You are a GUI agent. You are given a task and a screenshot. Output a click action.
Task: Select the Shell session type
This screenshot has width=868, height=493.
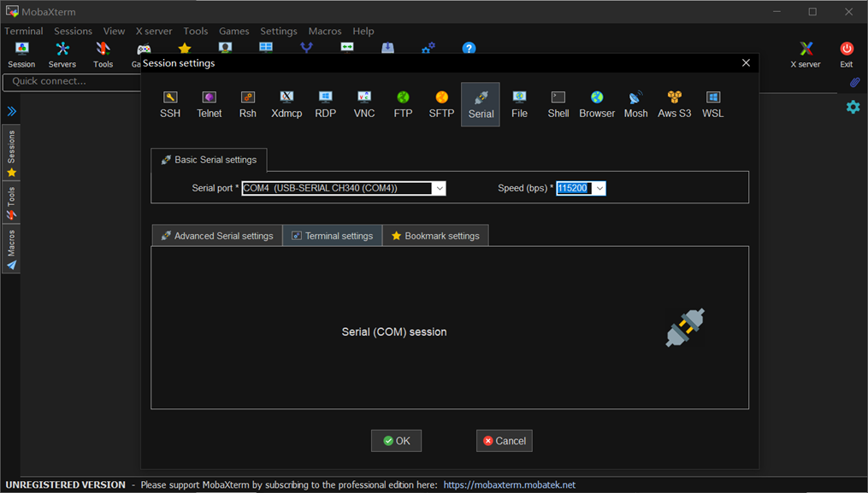point(558,104)
